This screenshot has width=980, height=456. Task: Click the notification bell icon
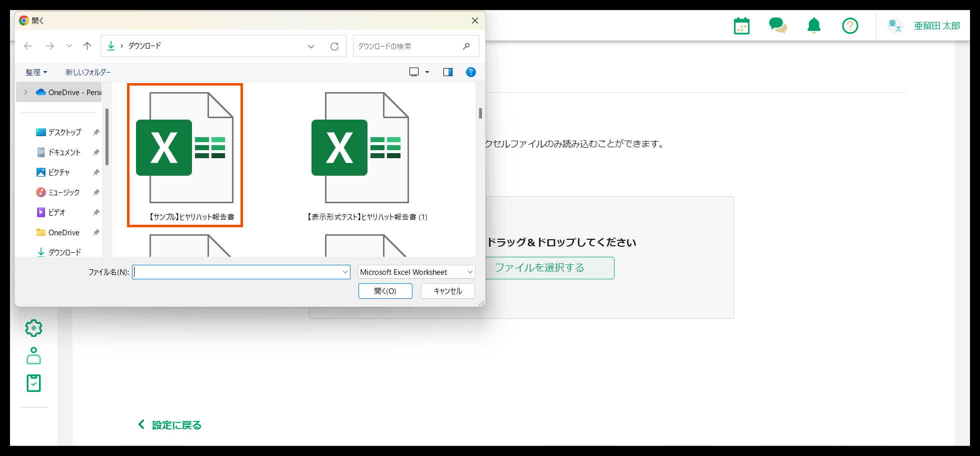[x=814, y=26]
